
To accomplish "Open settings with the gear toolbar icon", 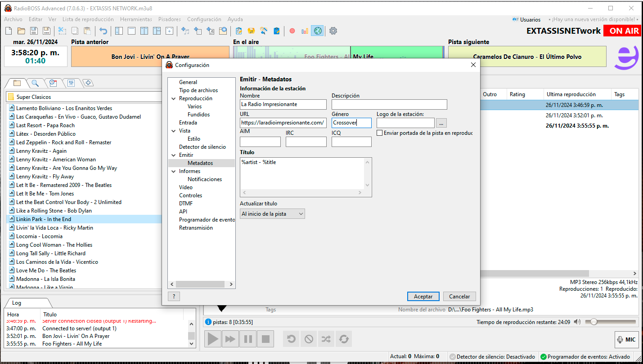I will (x=333, y=31).
